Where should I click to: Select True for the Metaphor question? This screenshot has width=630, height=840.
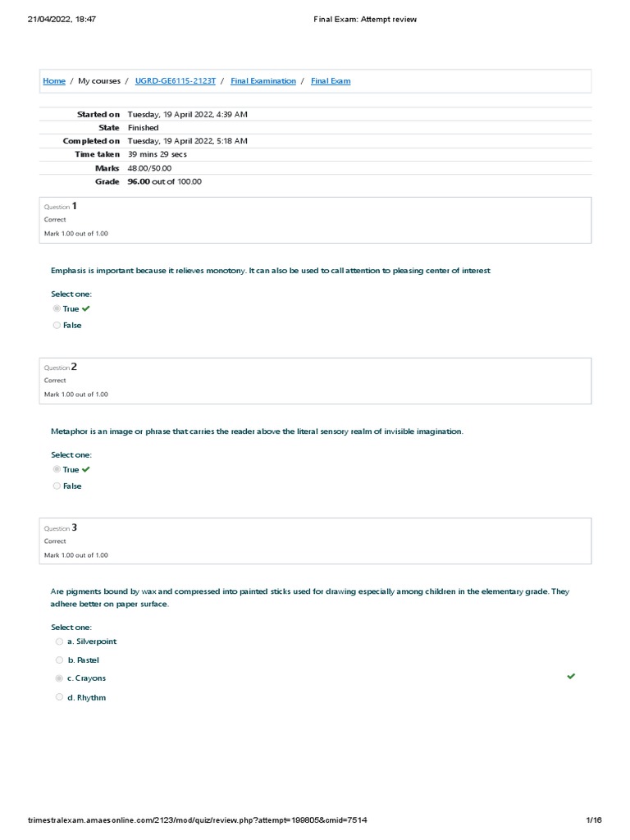(x=57, y=470)
